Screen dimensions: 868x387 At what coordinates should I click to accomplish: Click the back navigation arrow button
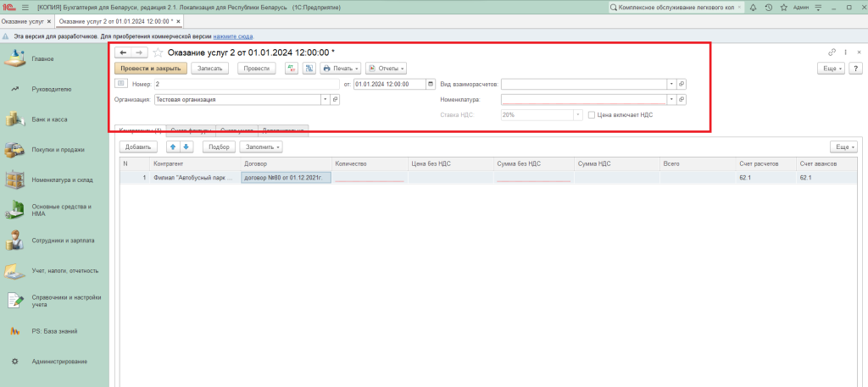click(x=123, y=53)
